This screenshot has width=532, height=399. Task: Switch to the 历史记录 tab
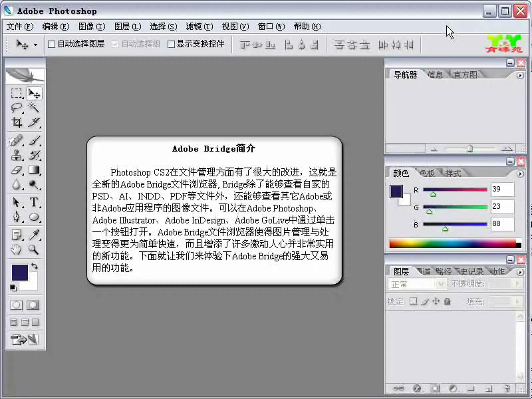tap(470, 271)
